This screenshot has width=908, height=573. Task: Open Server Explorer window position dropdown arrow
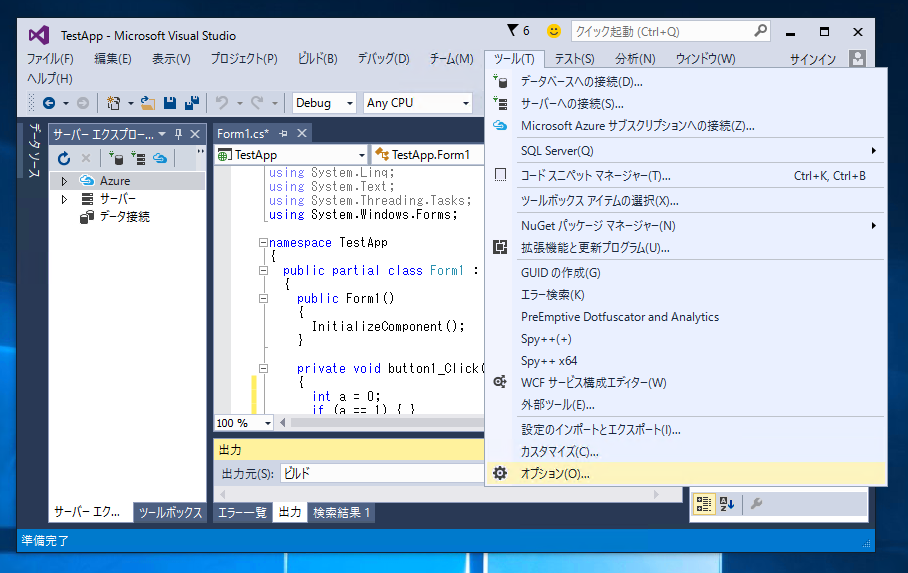(x=162, y=134)
